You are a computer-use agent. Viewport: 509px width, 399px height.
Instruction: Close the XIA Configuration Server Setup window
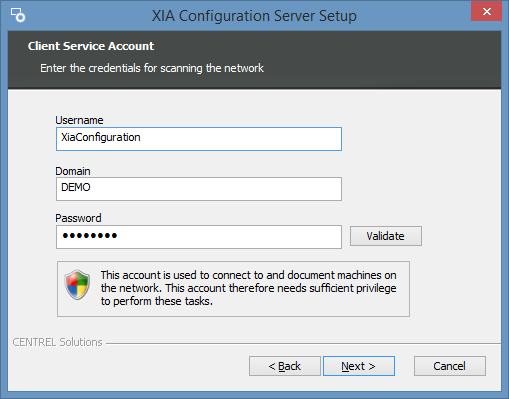point(486,11)
